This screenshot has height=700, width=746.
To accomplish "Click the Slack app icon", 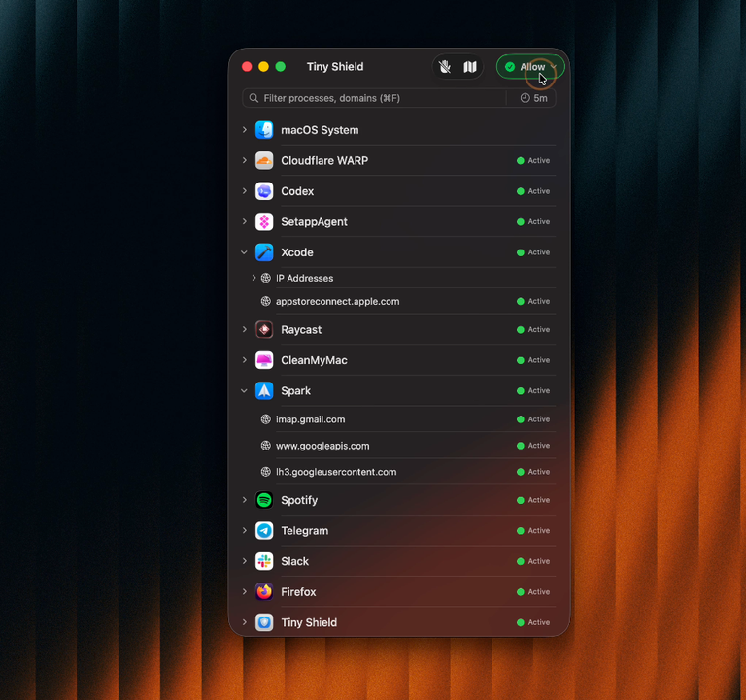I will 264,561.
